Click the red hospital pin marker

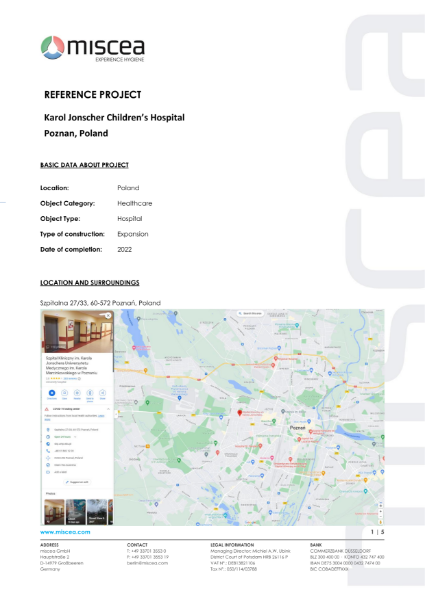click(x=240, y=412)
